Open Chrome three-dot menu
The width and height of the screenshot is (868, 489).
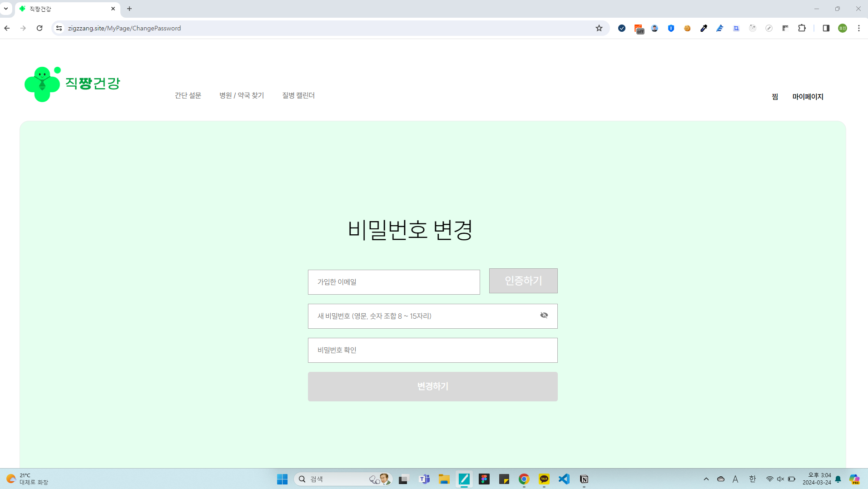point(858,28)
